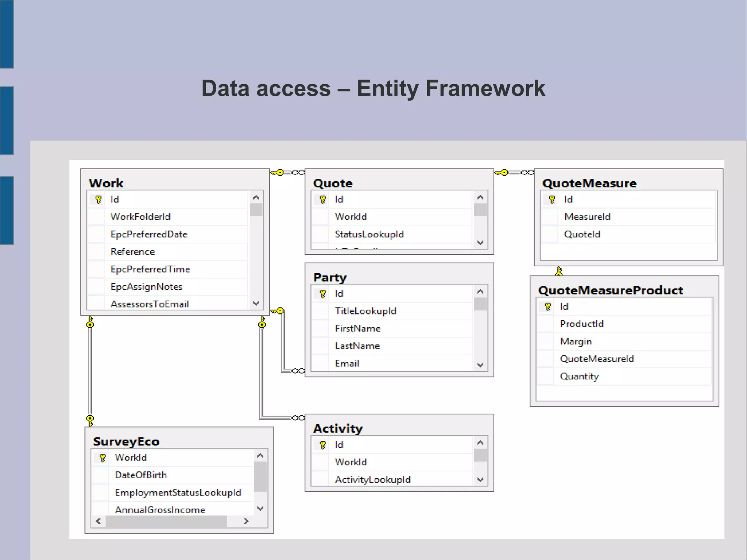Select the LastName column in Party

(392, 346)
